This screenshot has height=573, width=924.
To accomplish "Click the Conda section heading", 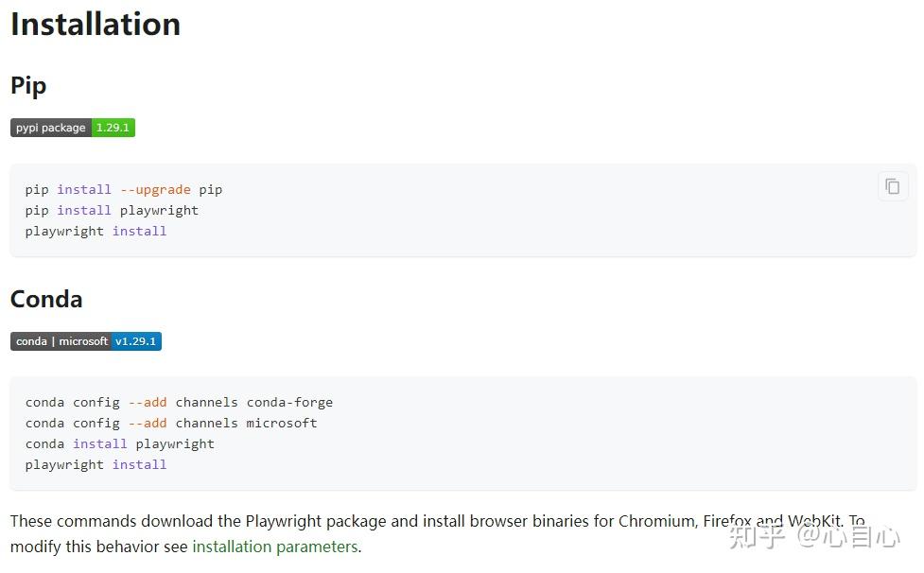I will click(x=46, y=299).
